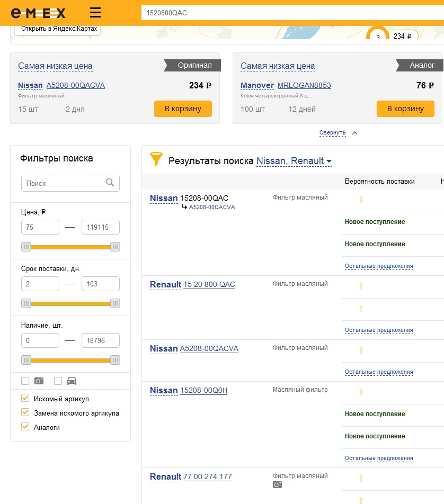Click the Ключ четырехгранный 8 д... description
Screen dimensions: 444x504
pyautogui.click(x=277, y=95)
